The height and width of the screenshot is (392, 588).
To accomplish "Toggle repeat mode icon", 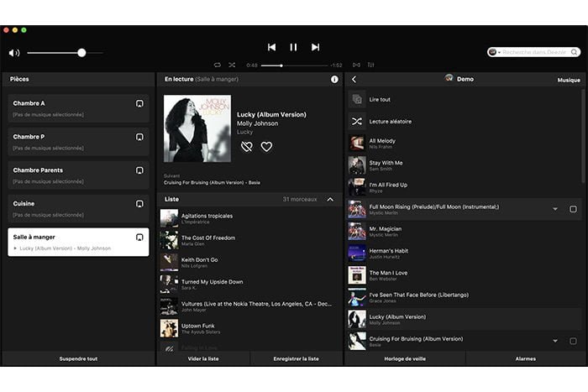I will 218,65.
